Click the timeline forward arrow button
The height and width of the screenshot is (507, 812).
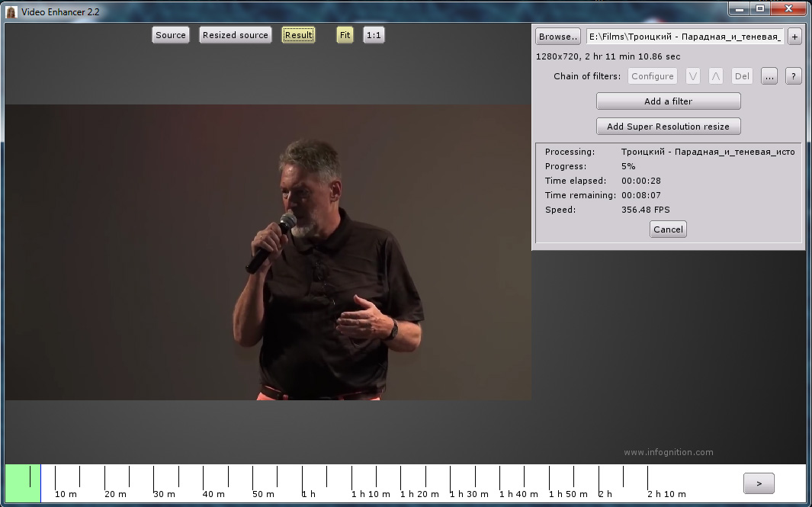pos(759,483)
